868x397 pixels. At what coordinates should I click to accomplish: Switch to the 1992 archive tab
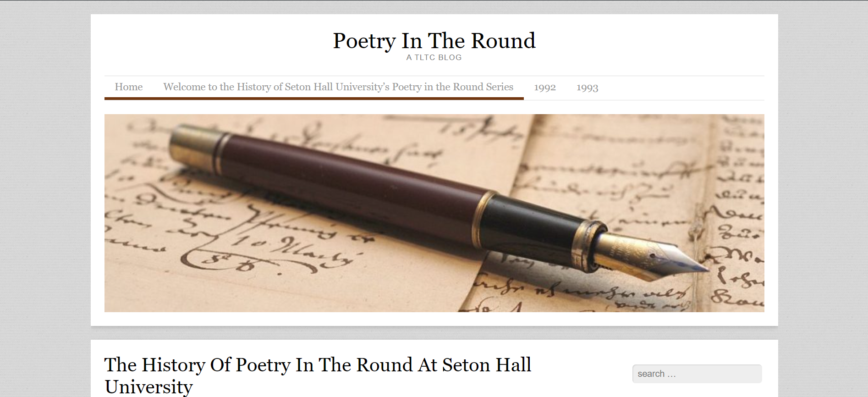[545, 87]
